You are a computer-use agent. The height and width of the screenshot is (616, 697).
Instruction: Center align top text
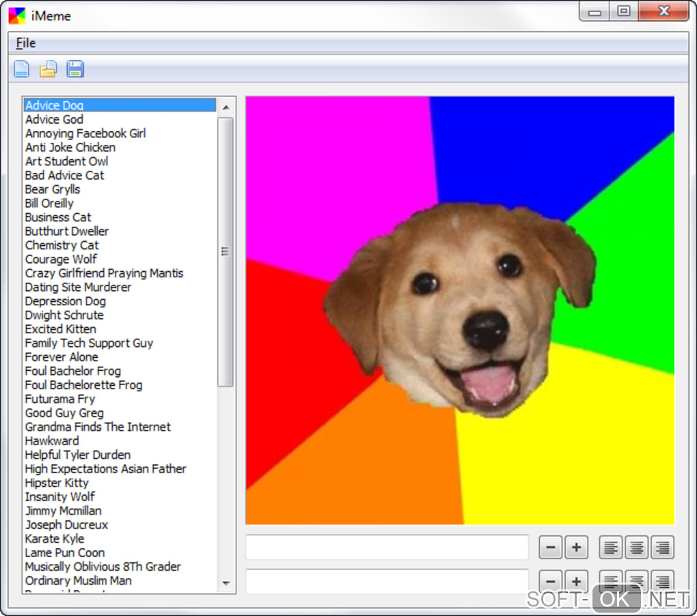coord(637,547)
